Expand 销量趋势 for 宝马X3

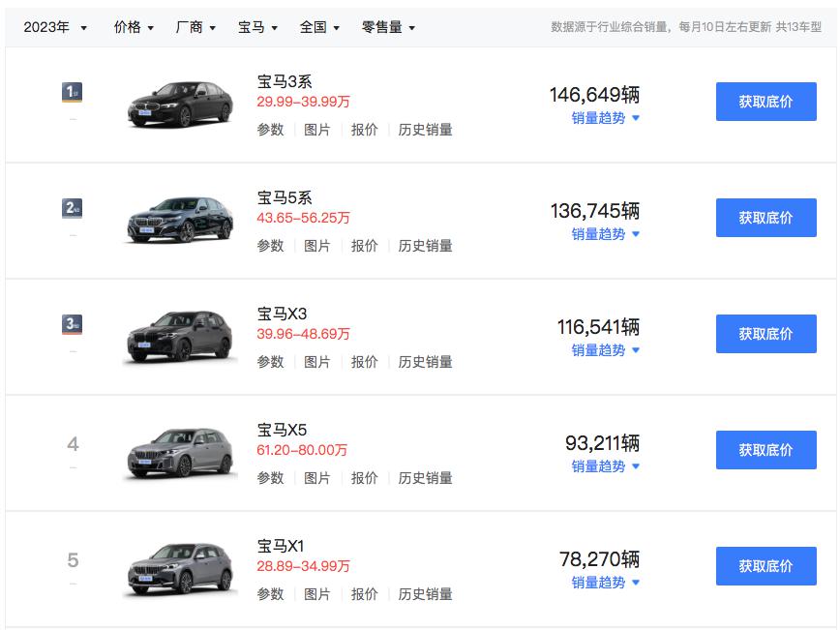pos(605,350)
